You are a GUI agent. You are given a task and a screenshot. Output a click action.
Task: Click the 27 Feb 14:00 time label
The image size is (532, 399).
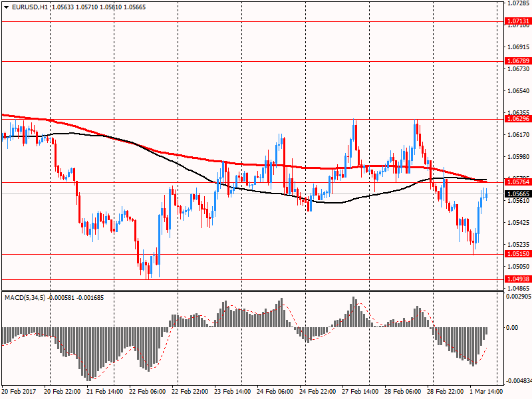(360, 392)
